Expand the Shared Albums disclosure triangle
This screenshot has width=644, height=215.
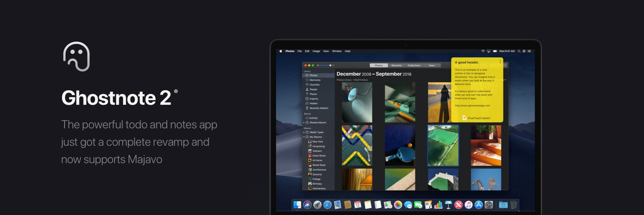click(x=304, y=123)
